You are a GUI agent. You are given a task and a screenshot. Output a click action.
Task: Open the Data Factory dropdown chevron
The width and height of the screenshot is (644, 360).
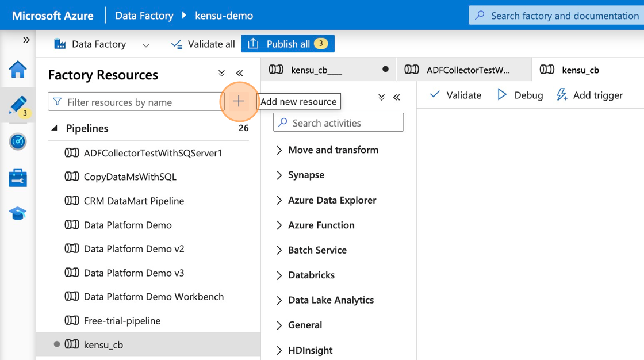[146, 45]
